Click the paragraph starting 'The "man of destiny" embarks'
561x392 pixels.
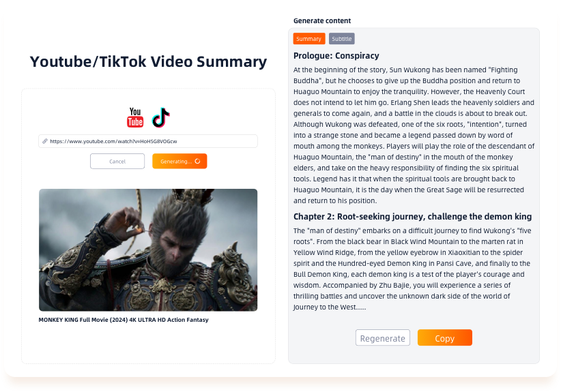412,269
